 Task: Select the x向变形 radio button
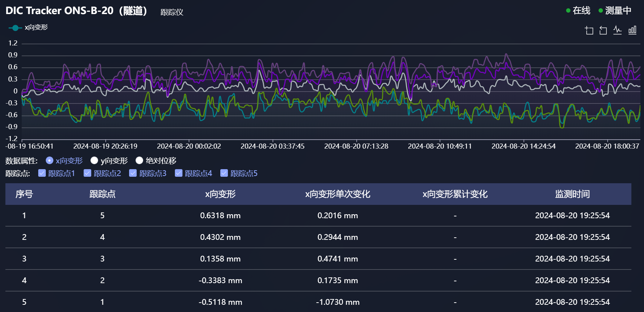49,161
